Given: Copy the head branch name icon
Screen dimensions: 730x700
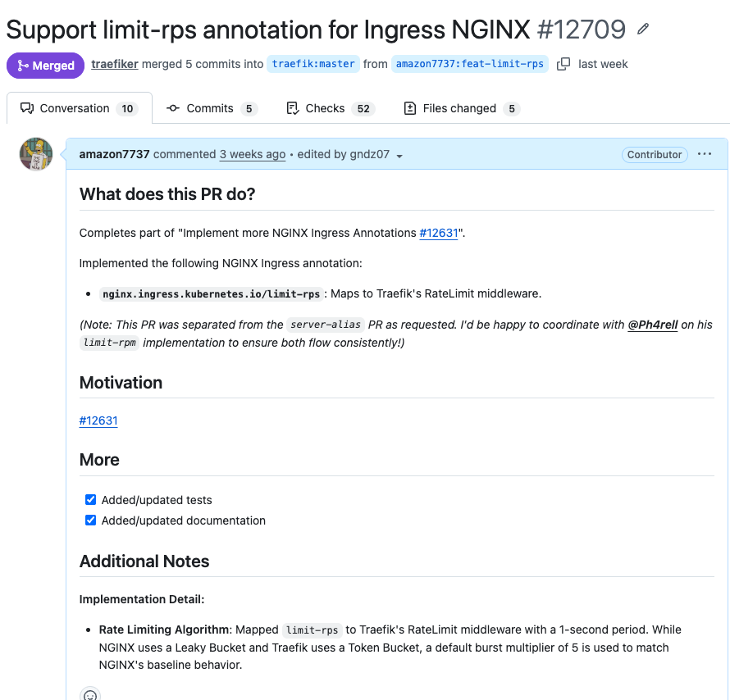Looking at the screenshot, I should click(x=563, y=64).
